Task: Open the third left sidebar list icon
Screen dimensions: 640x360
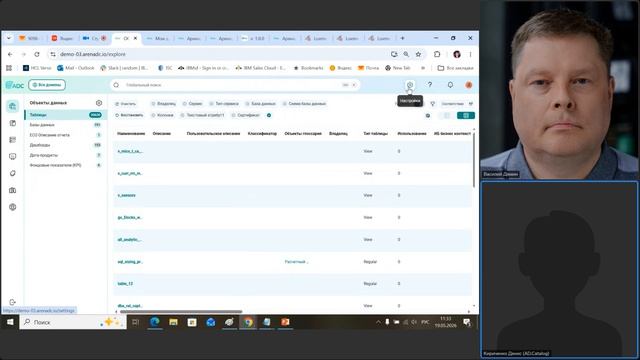Action: pos(13,140)
